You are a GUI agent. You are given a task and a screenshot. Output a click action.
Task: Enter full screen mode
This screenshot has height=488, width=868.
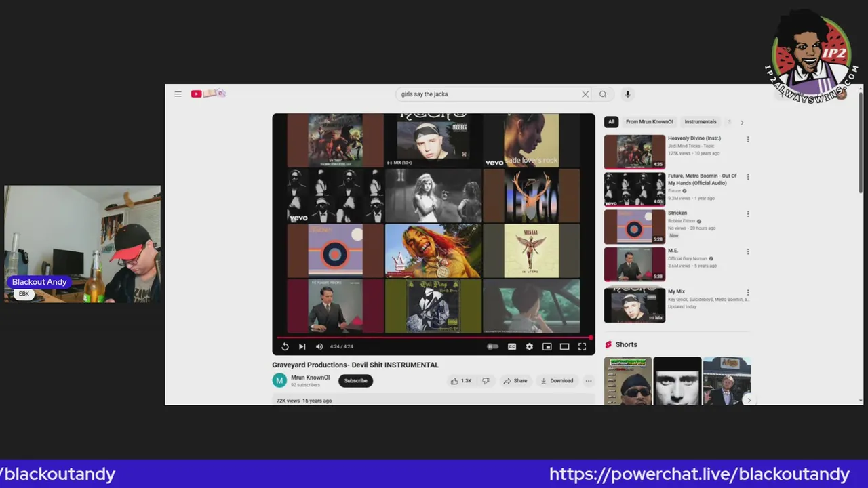[582, 346]
